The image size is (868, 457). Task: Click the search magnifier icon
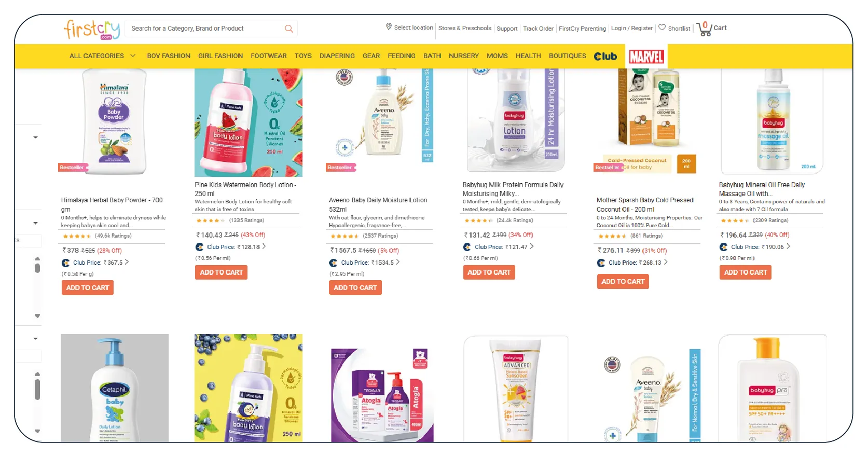point(288,29)
